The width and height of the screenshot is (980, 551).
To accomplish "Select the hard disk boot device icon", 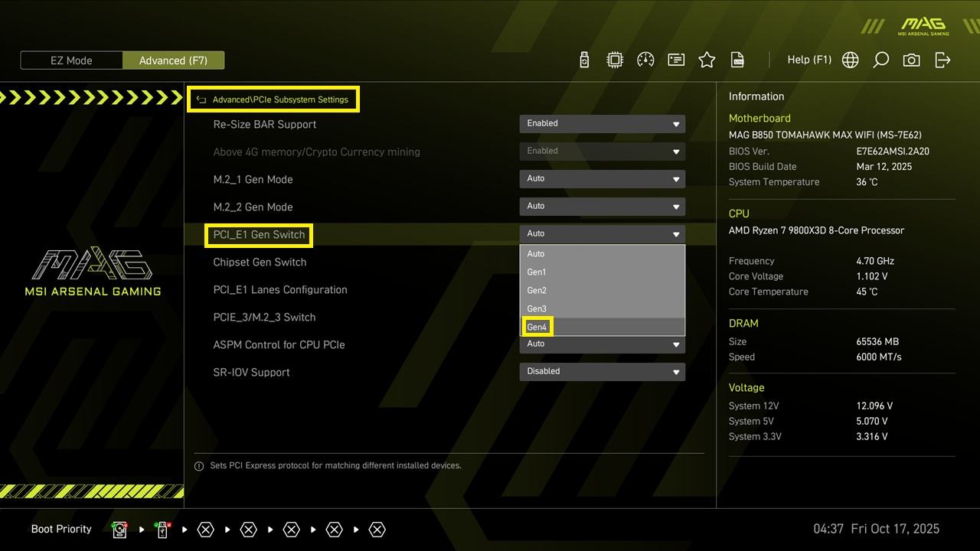I will tap(119, 530).
